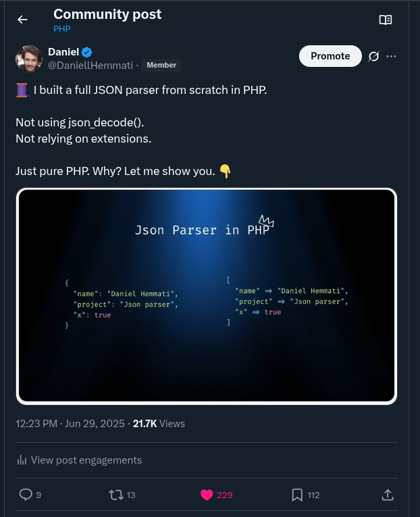
Task: Click the analytics bar chart icon
Action: point(22,460)
